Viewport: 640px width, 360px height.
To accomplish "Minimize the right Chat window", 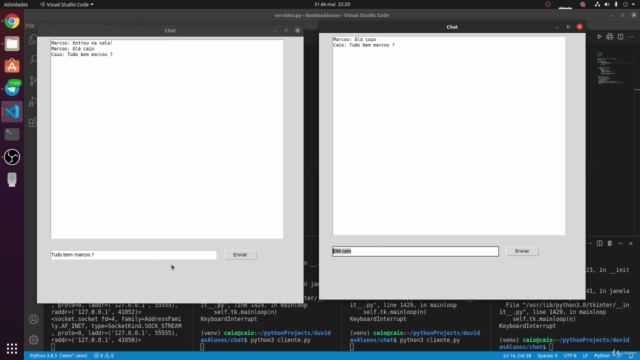I will [x=557, y=27].
